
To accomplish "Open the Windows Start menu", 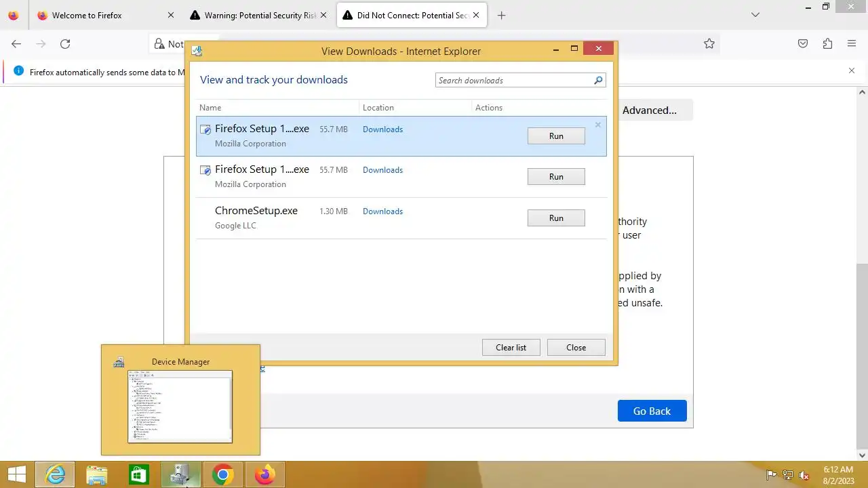I will [x=16, y=475].
